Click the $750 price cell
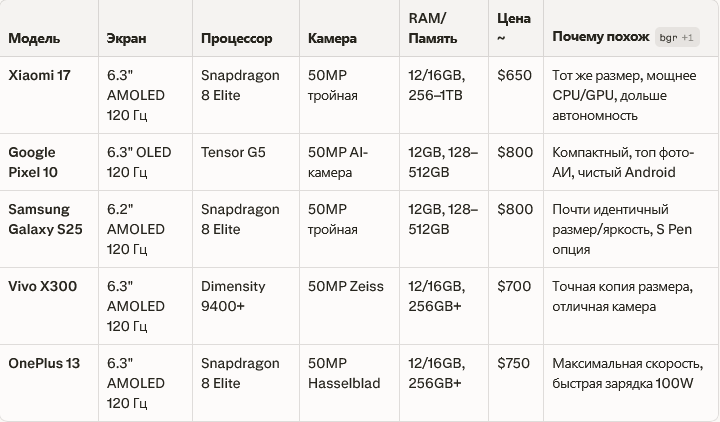The width and height of the screenshot is (720, 422). [514, 363]
